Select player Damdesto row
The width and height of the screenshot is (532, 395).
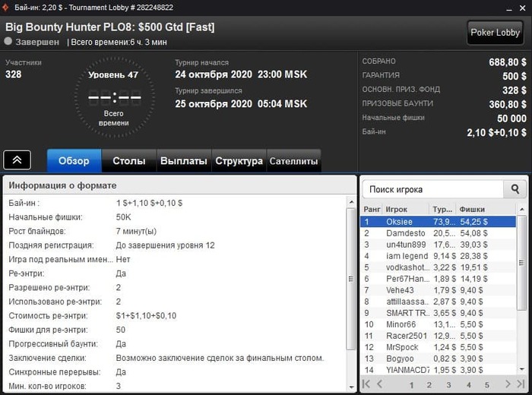[438, 233]
